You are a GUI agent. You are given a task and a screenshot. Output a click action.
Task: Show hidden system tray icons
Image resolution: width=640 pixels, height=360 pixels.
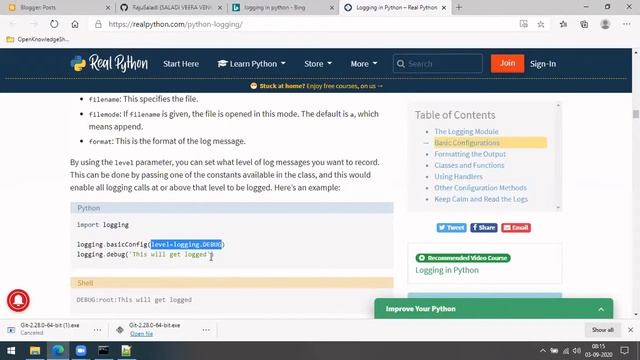point(542,351)
